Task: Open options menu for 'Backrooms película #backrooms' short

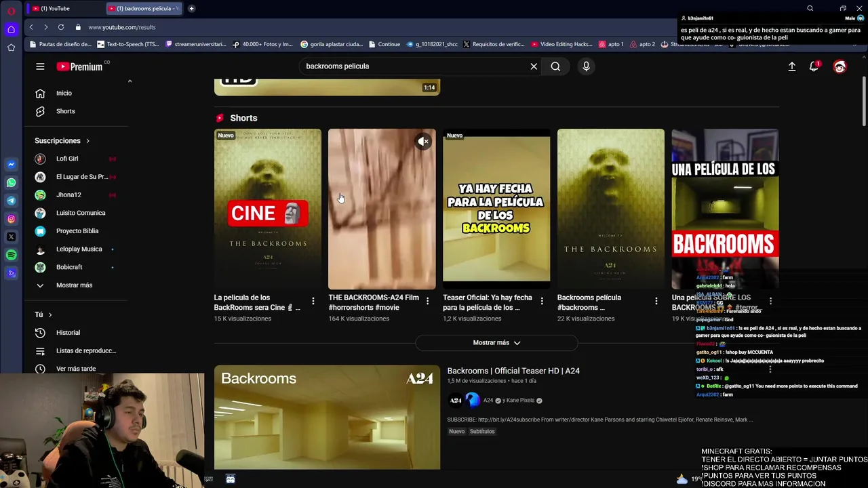Action: 656,301
